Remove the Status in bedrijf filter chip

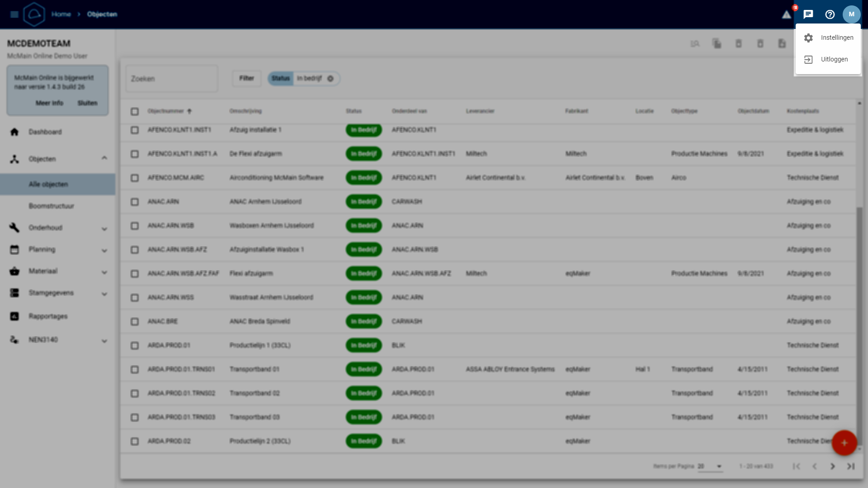pos(330,79)
